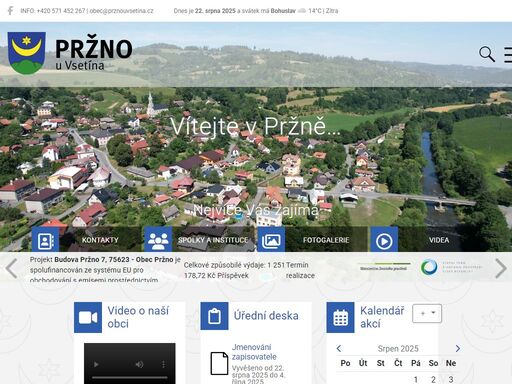Open the hamburger menu icon
512x384 pixels.
508,55
